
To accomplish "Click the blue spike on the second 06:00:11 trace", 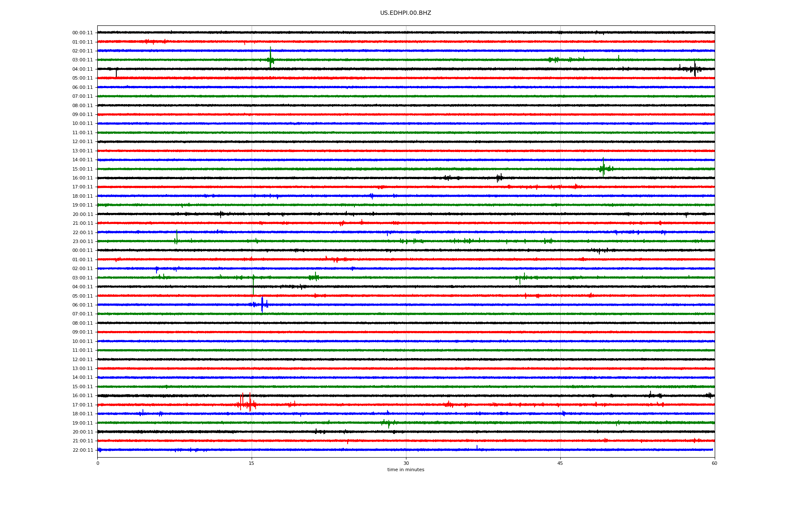I will pos(262,304).
